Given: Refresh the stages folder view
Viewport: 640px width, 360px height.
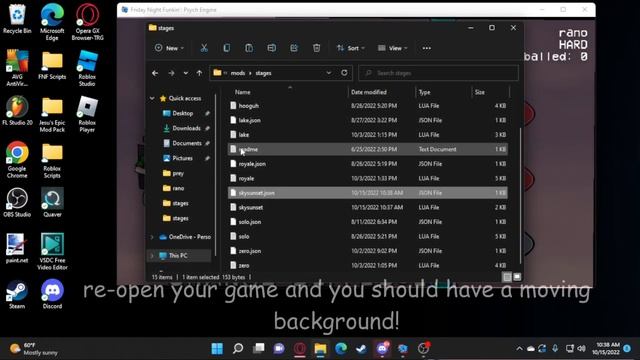Looking at the screenshot, I should [344, 73].
